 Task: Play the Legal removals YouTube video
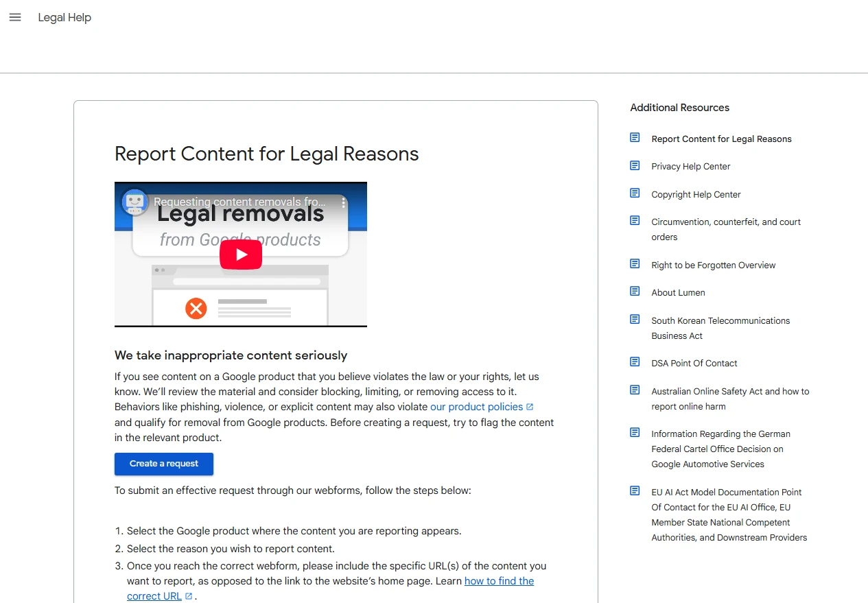pyautogui.click(x=241, y=255)
